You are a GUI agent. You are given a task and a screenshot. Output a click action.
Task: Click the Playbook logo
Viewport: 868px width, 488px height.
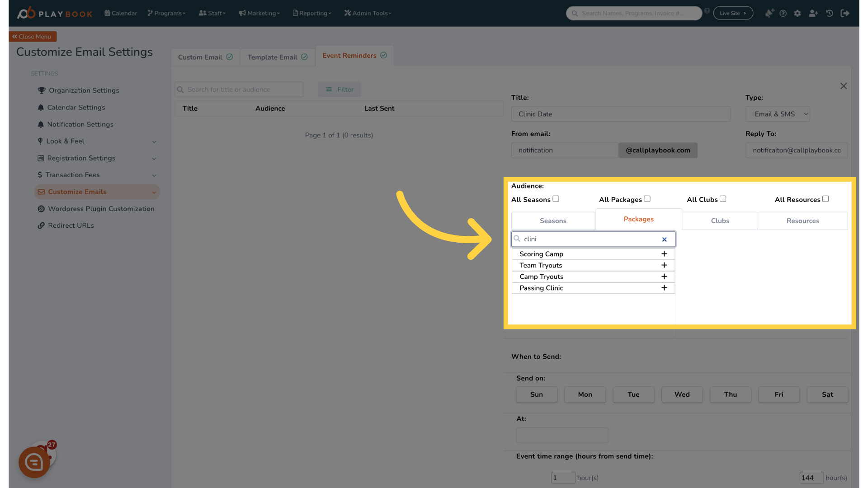pos(55,13)
